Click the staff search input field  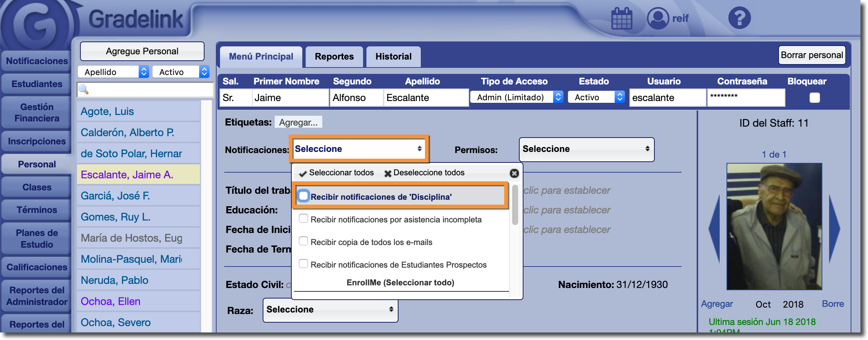pos(149,90)
